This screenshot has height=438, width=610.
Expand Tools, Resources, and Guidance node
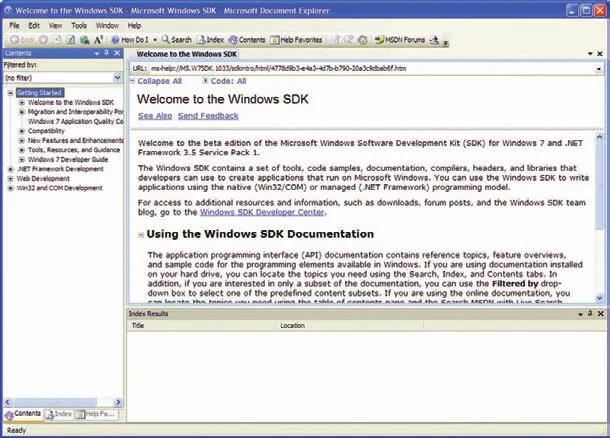coord(22,150)
